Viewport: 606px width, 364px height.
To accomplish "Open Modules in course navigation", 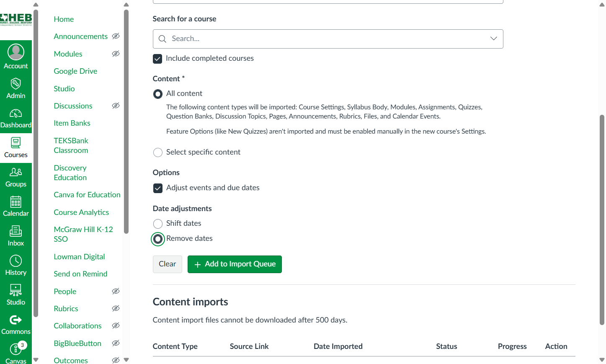I will coord(68,54).
